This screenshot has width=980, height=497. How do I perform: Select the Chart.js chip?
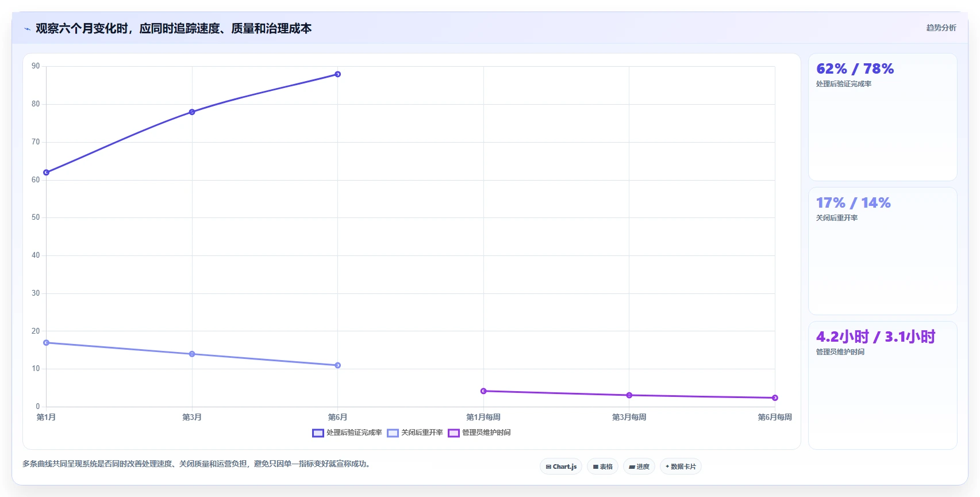click(561, 467)
